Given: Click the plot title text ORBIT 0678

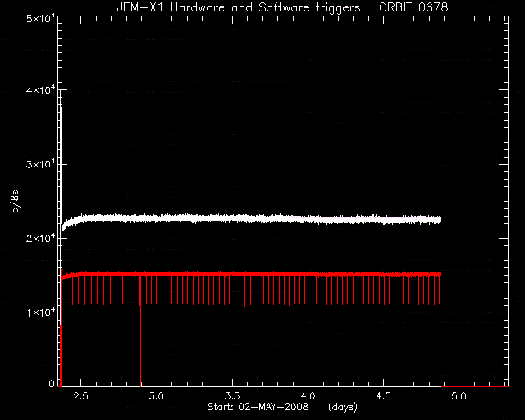Looking at the screenshot, I should (x=413, y=7).
